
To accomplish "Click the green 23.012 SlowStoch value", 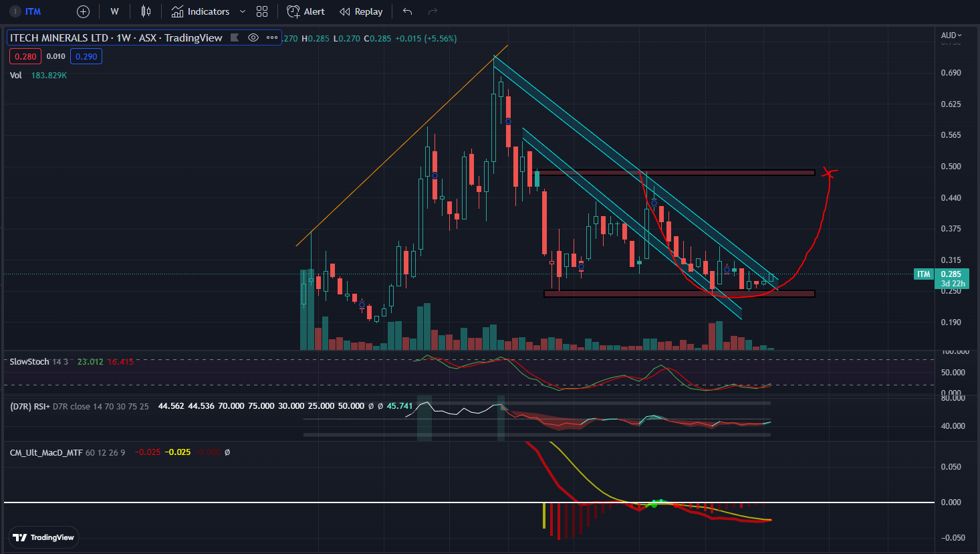I will (90, 361).
